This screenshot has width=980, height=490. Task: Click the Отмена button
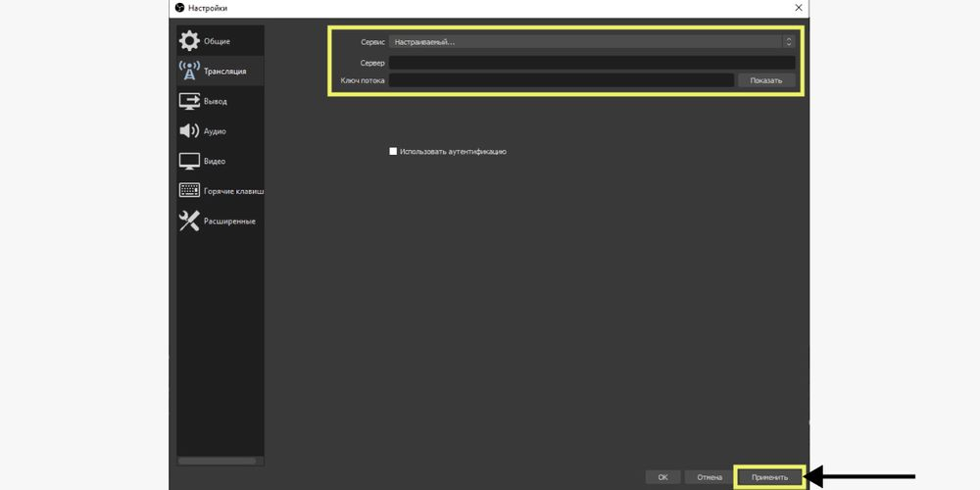(x=710, y=477)
